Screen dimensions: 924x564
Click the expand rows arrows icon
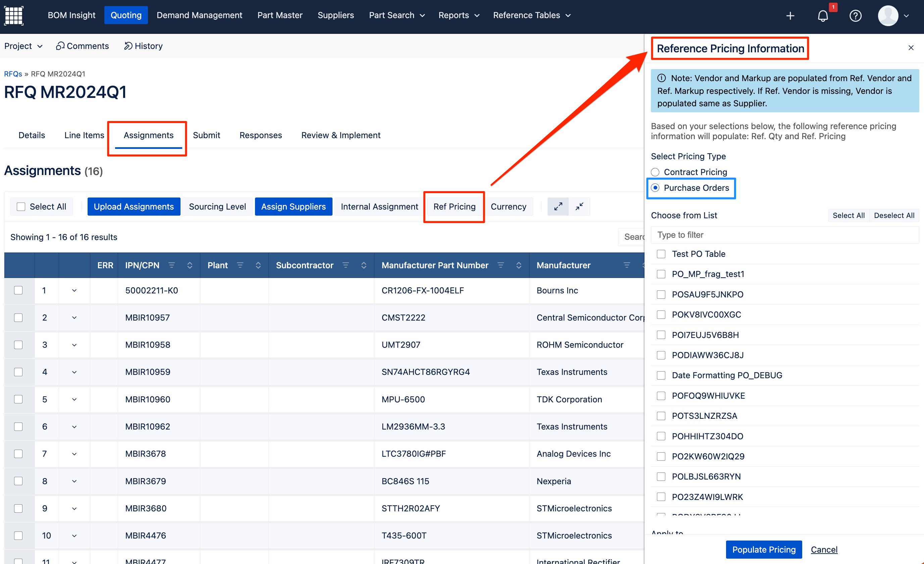point(558,207)
